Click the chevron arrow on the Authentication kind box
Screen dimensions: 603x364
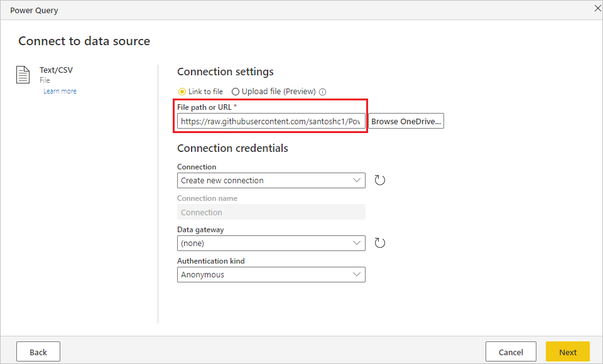coord(357,274)
